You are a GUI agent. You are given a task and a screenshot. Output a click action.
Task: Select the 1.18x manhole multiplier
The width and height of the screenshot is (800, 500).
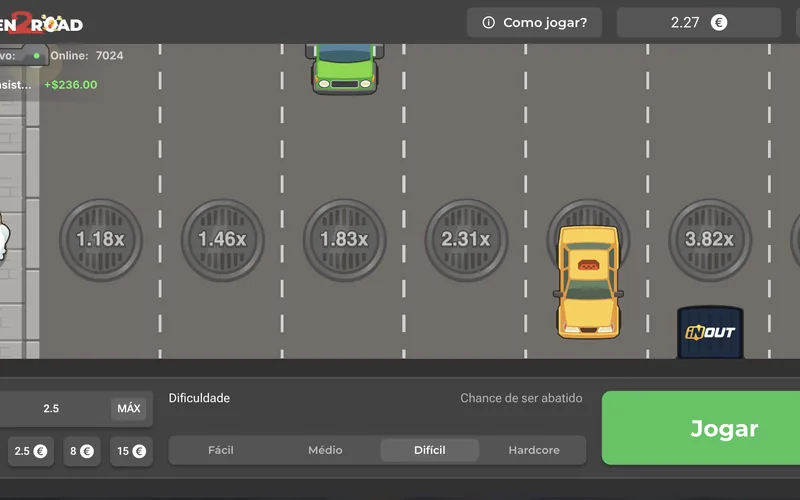coord(101,239)
